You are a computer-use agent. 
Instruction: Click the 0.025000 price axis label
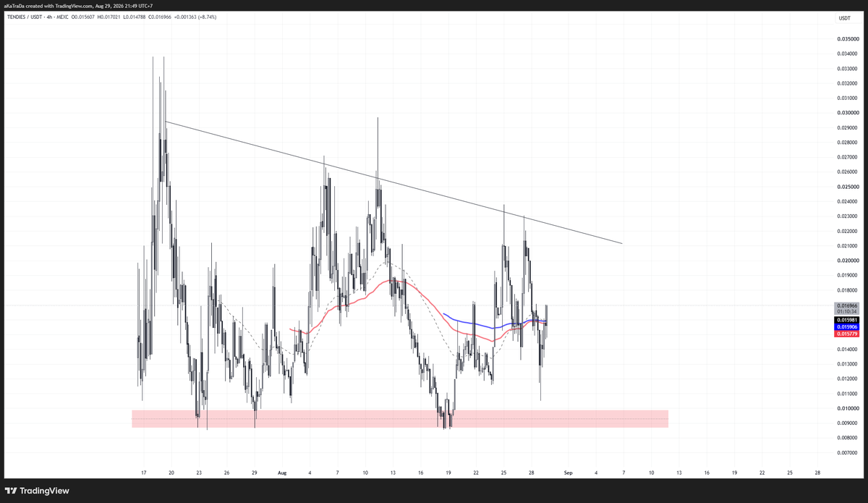[x=848, y=187]
